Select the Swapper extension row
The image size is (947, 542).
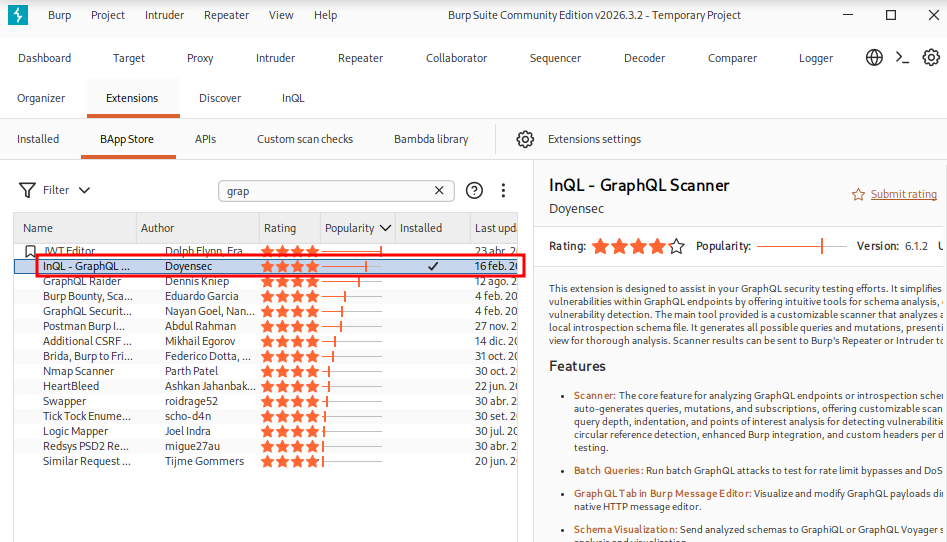266,401
